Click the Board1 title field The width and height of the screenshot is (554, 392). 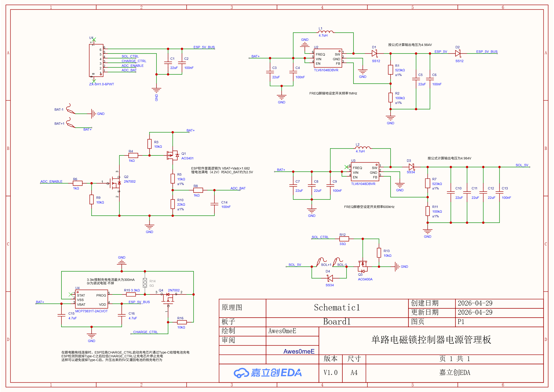337,322
